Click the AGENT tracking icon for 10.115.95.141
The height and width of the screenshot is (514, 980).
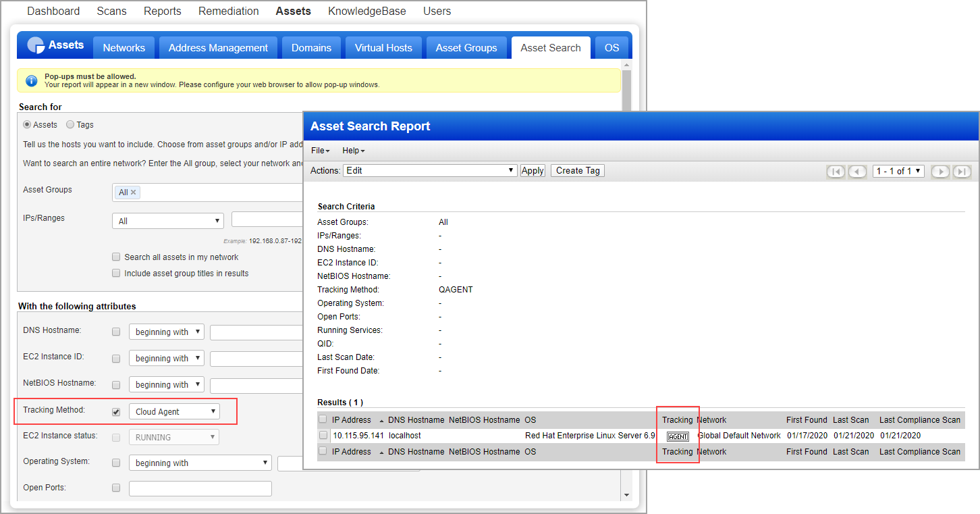tap(678, 436)
